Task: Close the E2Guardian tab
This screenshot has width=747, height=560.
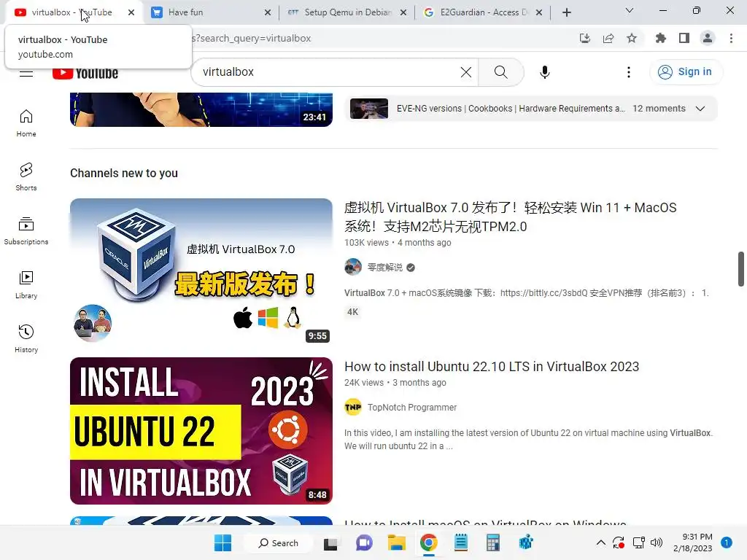Action: pos(539,12)
